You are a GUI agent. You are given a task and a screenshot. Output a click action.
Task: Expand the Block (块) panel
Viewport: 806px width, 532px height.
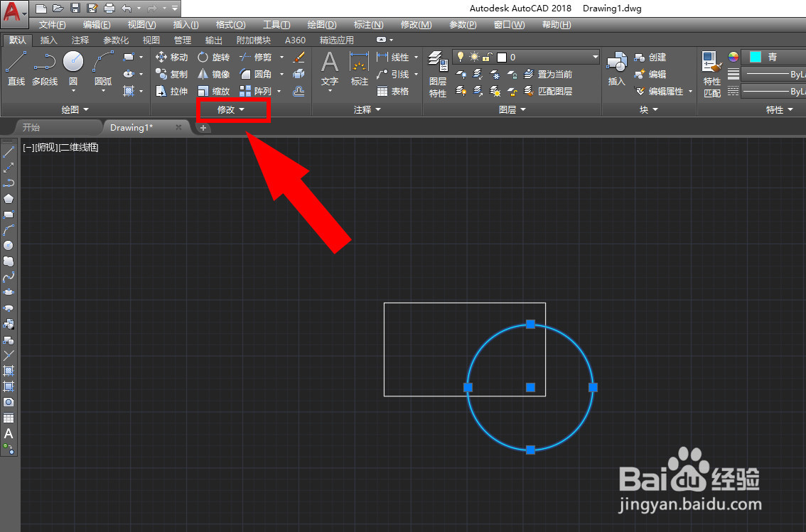pyautogui.click(x=649, y=109)
